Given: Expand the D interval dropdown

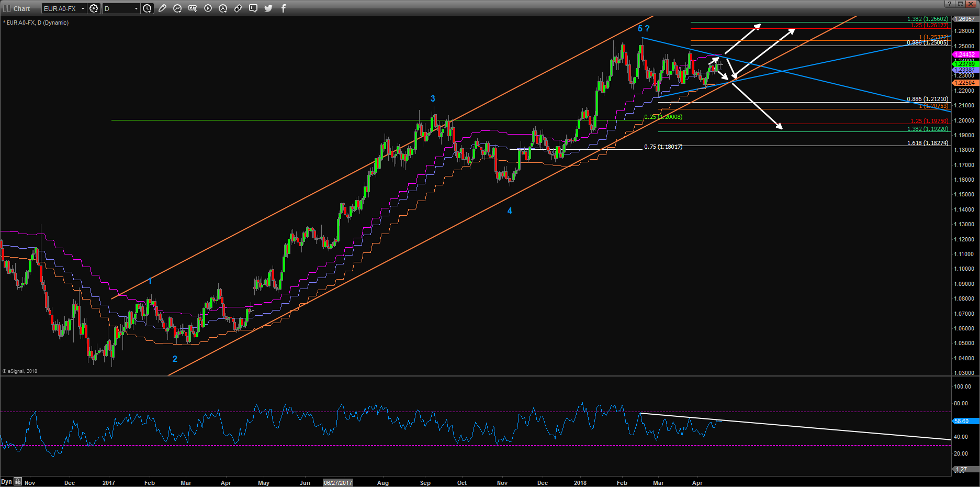Looking at the screenshot, I should pyautogui.click(x=136, y=8).
